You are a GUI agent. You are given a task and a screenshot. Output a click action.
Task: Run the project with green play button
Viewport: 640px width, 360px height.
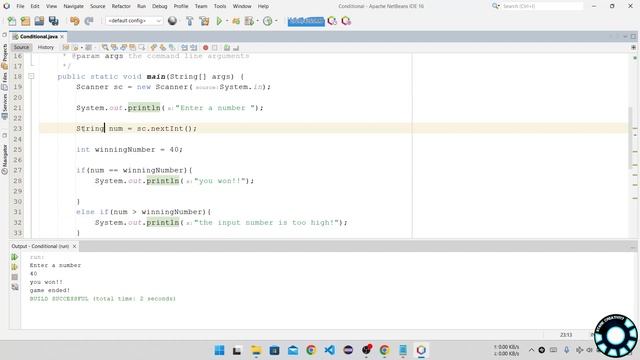pos(219,21)
